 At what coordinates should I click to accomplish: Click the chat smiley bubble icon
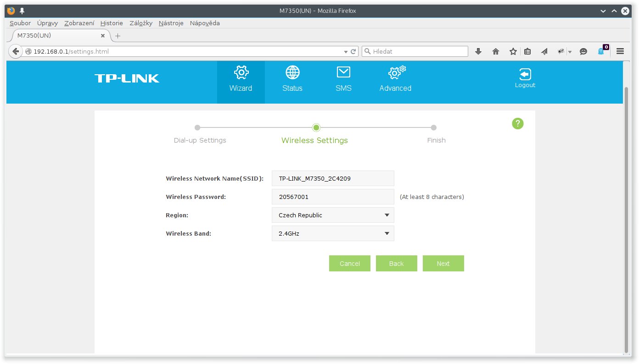pyautogui.click(x=583, y=51)
